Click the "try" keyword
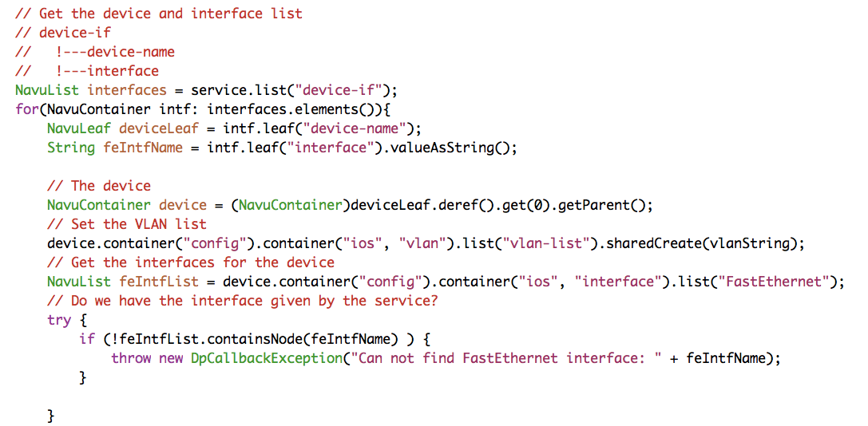This screenshot has width=868, height=426. click(x=59, y=320)
